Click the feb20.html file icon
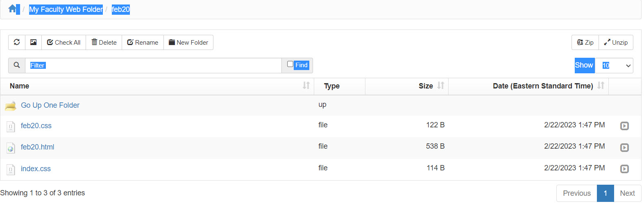 click(x=11, y=148)
